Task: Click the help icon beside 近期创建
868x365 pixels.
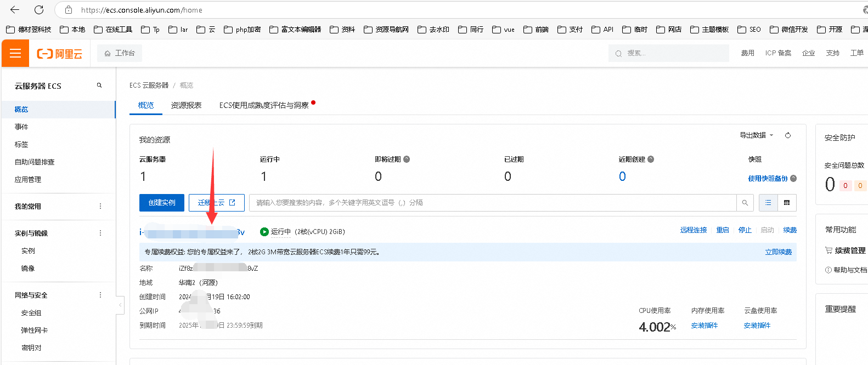Action: tap(651, 159)
